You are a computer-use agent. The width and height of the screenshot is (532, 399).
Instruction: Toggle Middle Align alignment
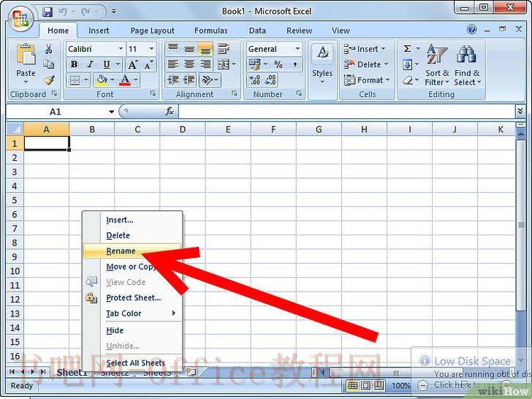[x=189, y=48]
